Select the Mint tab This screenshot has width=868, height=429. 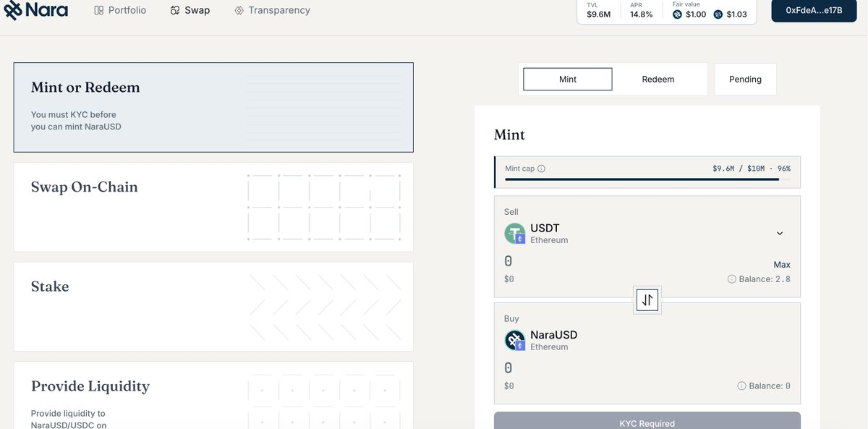pos(568,79)
